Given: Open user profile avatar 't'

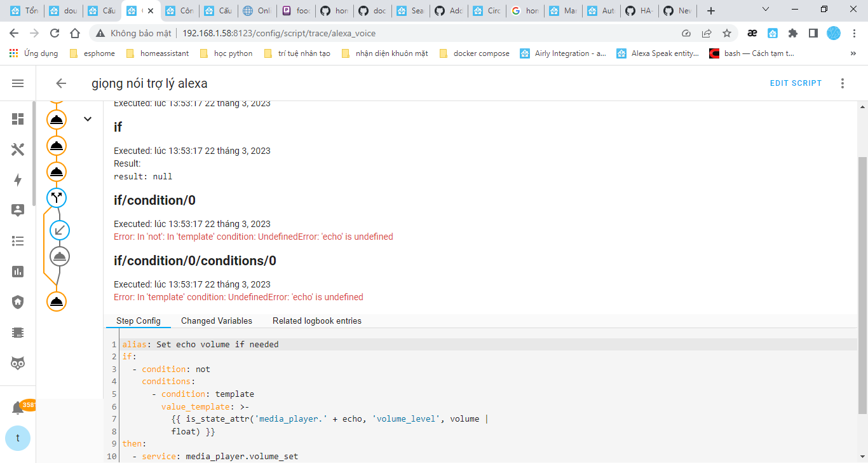Looking at the screenshot, I should tap(18, 438).
